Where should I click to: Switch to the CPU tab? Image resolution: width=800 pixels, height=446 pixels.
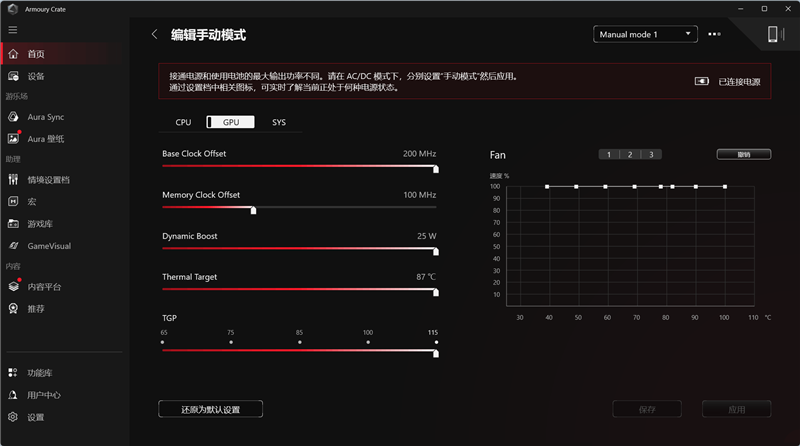(x=183, y=122)
